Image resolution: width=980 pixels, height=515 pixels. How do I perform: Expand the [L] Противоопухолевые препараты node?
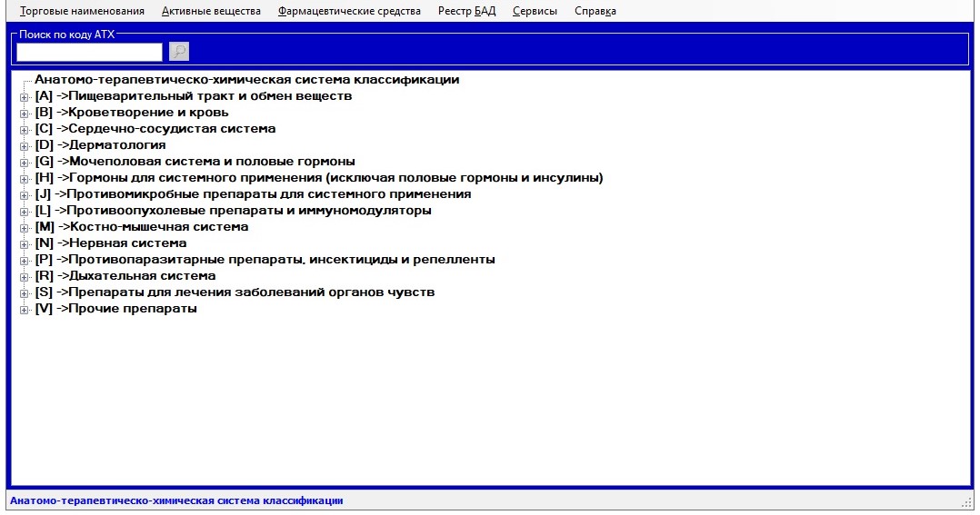(24, 211)
